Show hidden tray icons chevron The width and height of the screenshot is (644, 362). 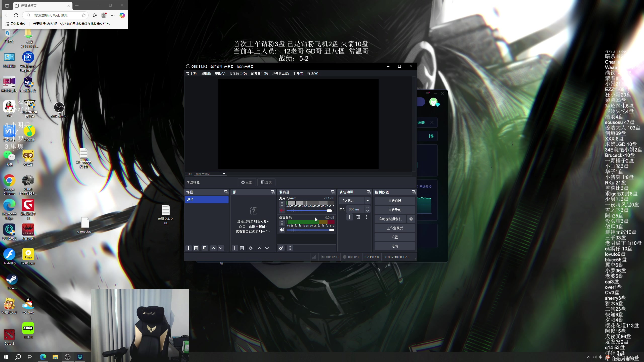tap(588, 357)
